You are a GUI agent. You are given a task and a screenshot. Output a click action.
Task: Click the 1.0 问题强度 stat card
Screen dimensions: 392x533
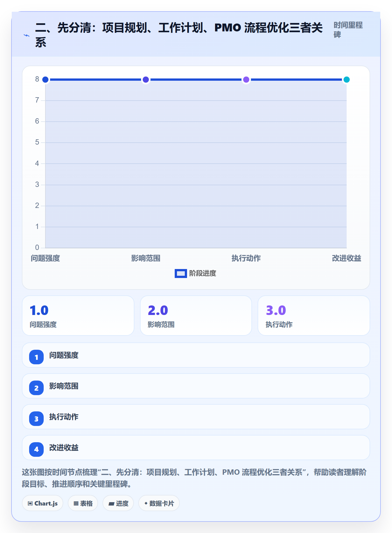pyautogui.click(x=78, y=316)
